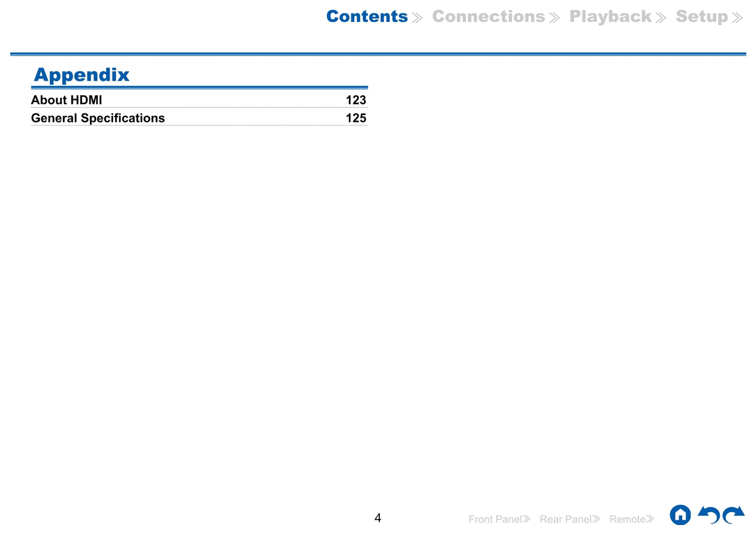Jump to the Remote link
Screen dimensions: 756x535
click(x=627, y=519)
